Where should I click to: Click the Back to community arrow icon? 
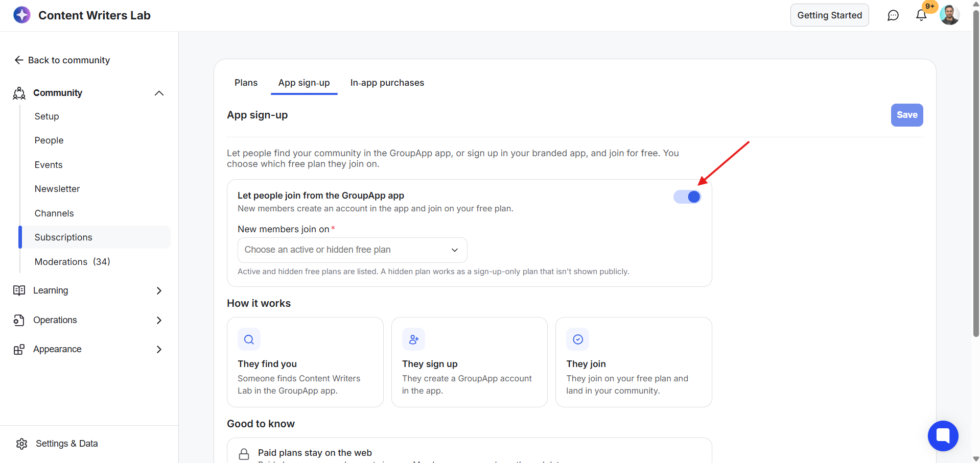[x=19, y=60]
